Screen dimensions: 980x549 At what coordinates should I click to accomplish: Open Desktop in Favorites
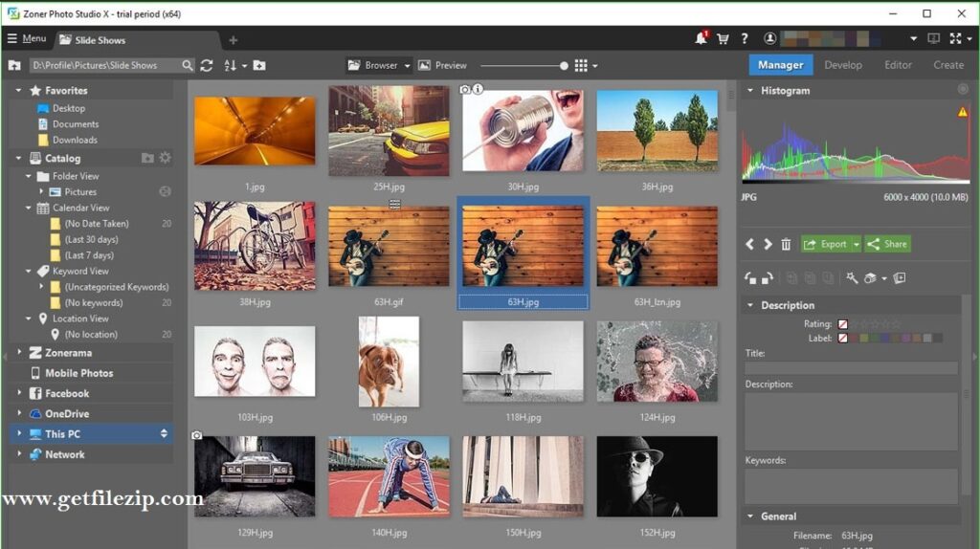click(x=61, y=108)
